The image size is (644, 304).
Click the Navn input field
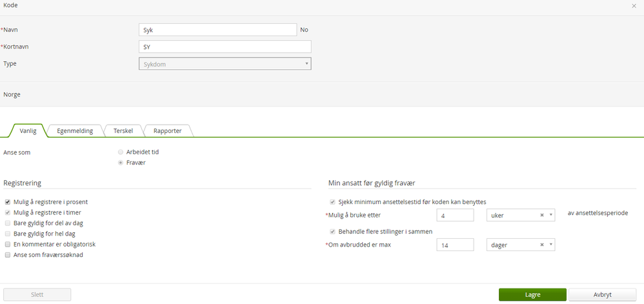(x=217, y=30)
